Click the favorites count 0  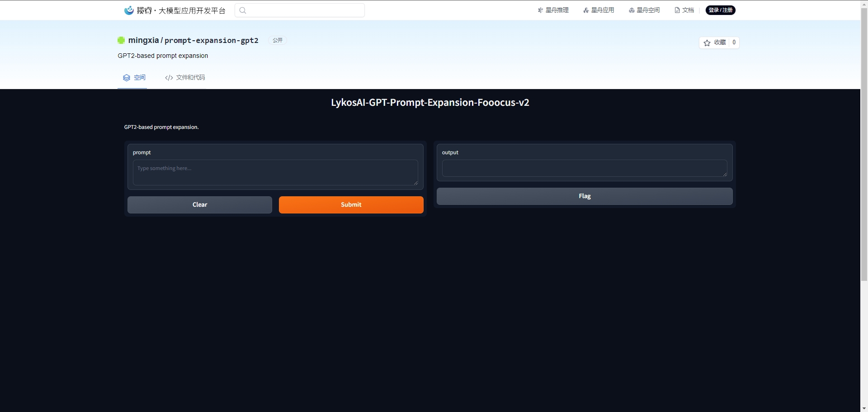[x=734, y=43]
